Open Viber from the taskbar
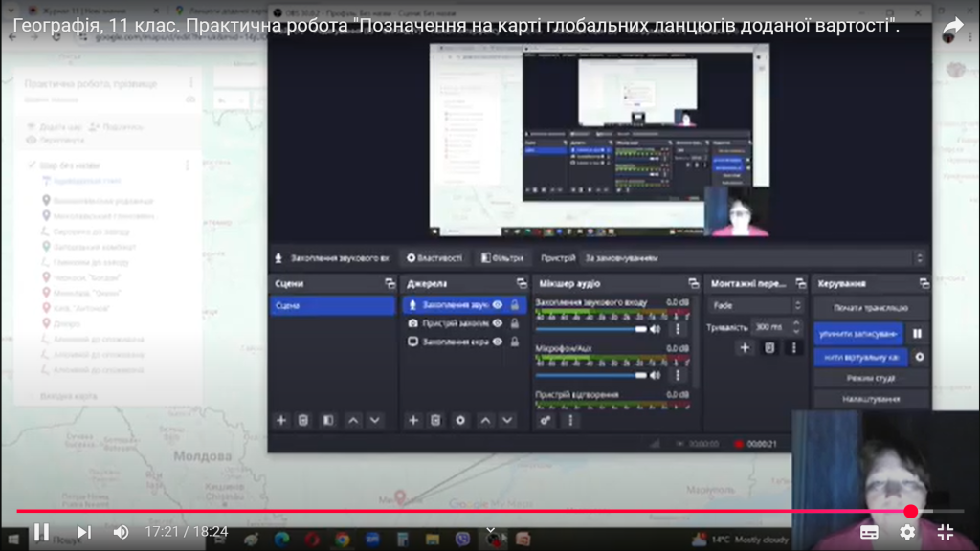Screen dimensions: 980x551 point(462,540)
